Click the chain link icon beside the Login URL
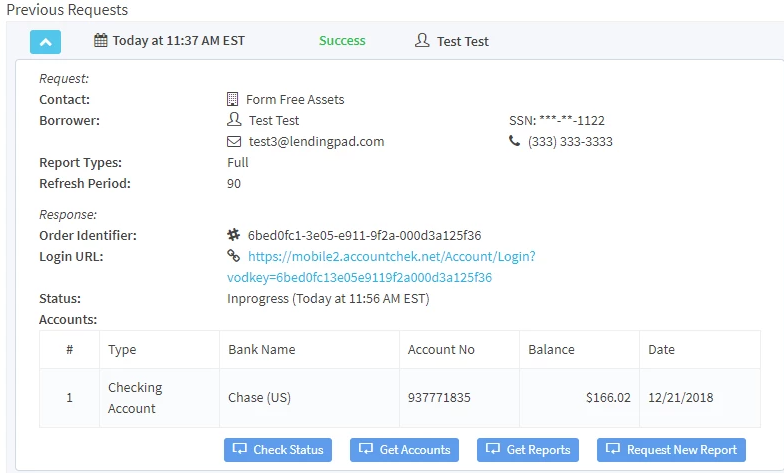 coord(234,256)
